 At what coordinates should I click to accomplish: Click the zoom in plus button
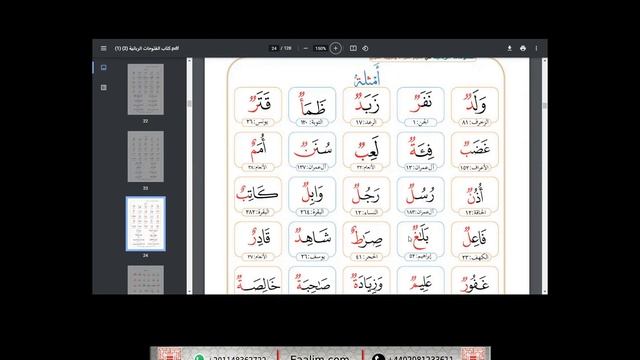pyautogui.click(x=336, y=48)
